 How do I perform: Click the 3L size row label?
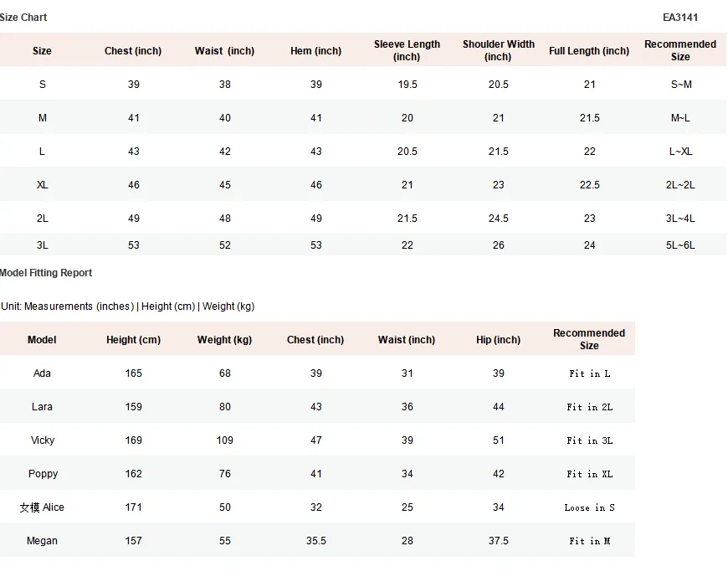(x=42, y=245)
